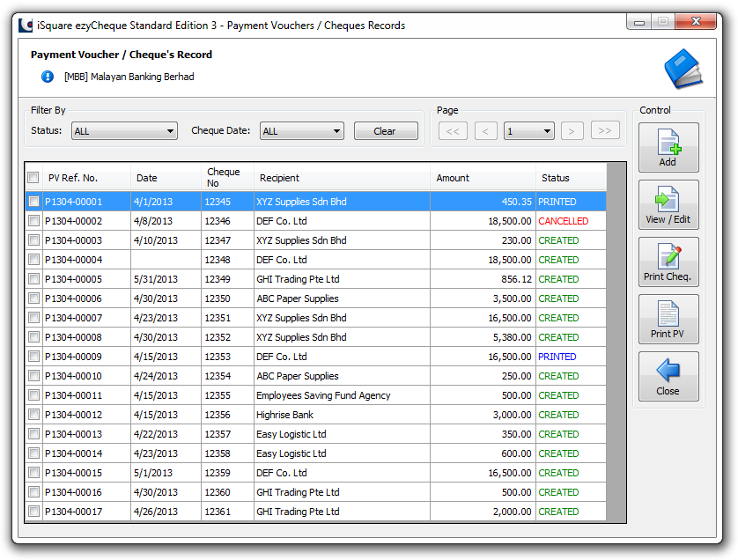Sort by Cheque No column header
Screen dimensions: 738x560
pos(227,177)
